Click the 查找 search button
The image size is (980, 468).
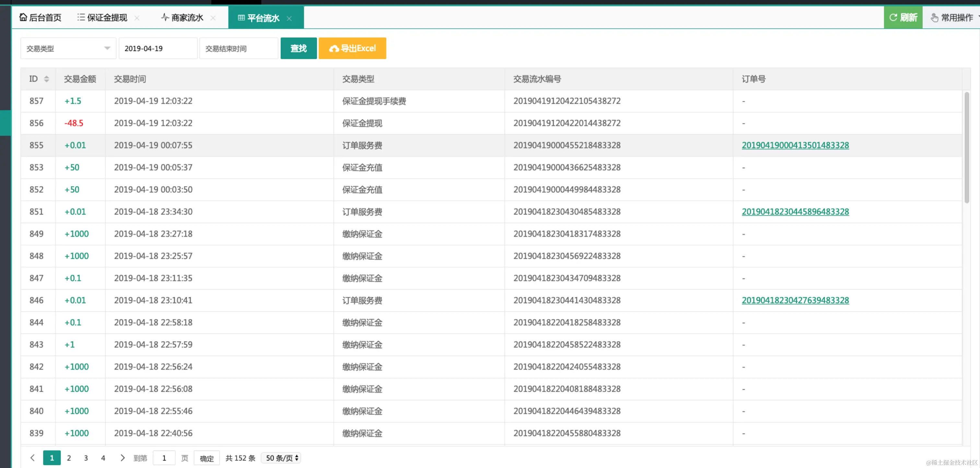298,48
